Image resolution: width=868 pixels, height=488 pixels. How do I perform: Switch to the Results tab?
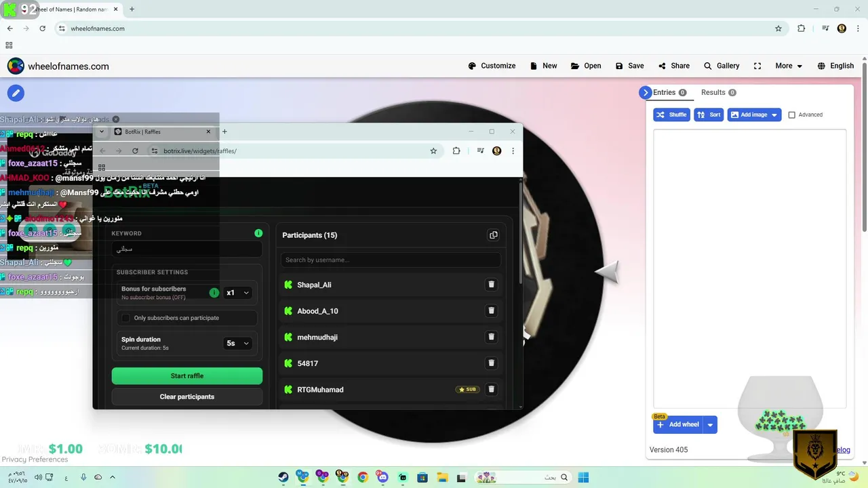click(719, 93)
